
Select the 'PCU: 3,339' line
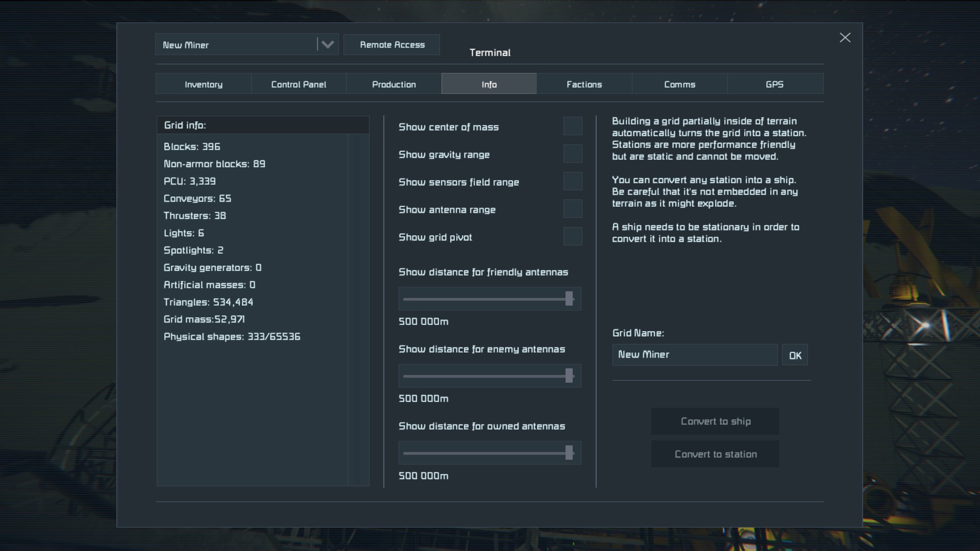(189, 182)
